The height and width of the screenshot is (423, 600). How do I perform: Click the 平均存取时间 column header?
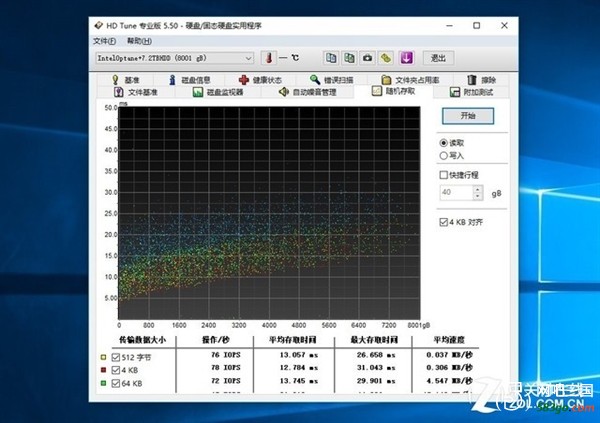point(293,340)
